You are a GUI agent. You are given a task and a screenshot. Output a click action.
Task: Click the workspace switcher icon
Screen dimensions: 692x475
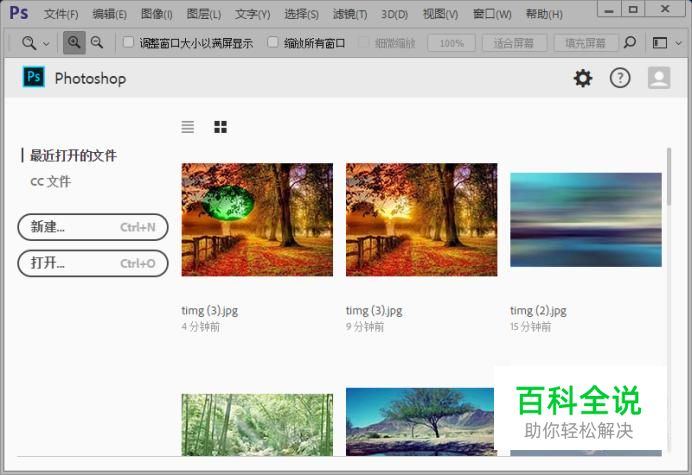660,43
